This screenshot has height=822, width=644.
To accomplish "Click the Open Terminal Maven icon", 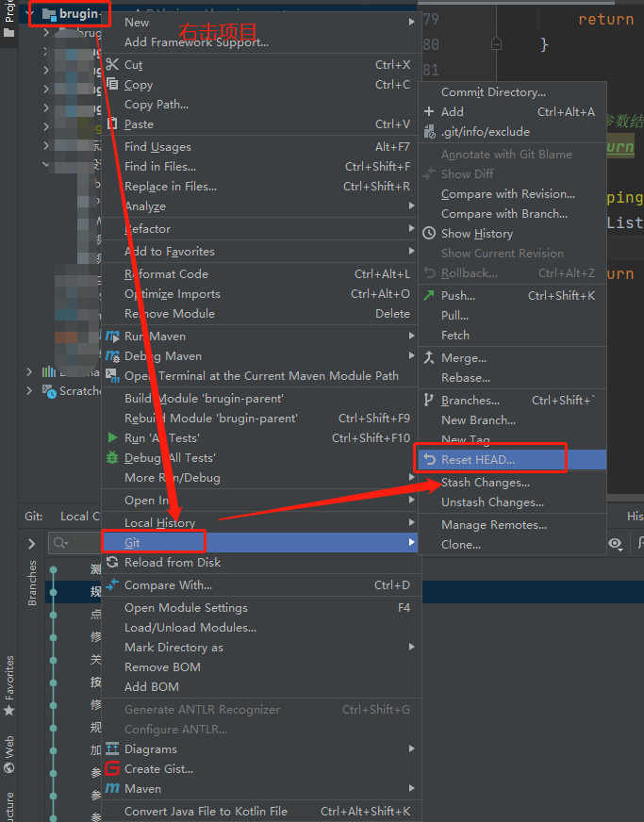I will pos(112,375).
